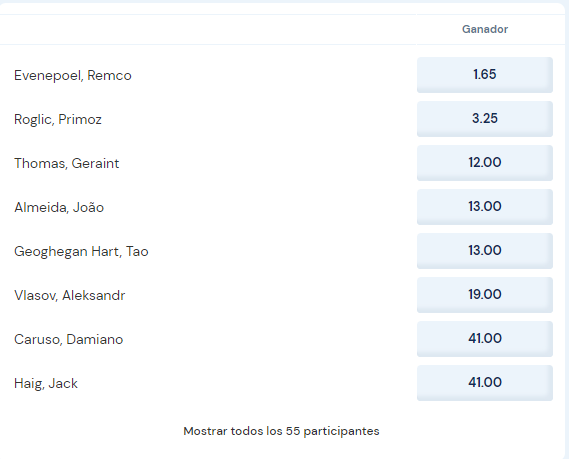Click the Roglic, Primoz name

click(x=58, y=119)
